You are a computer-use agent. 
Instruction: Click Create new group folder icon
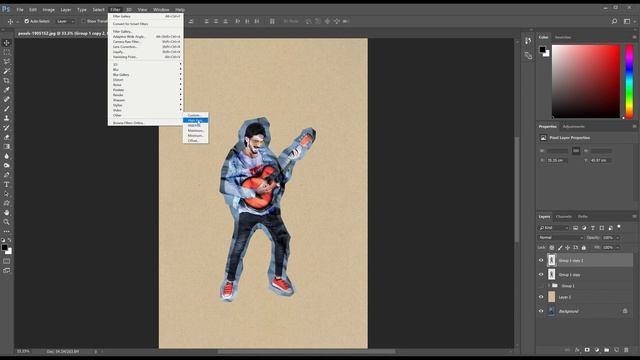point(607,350)
